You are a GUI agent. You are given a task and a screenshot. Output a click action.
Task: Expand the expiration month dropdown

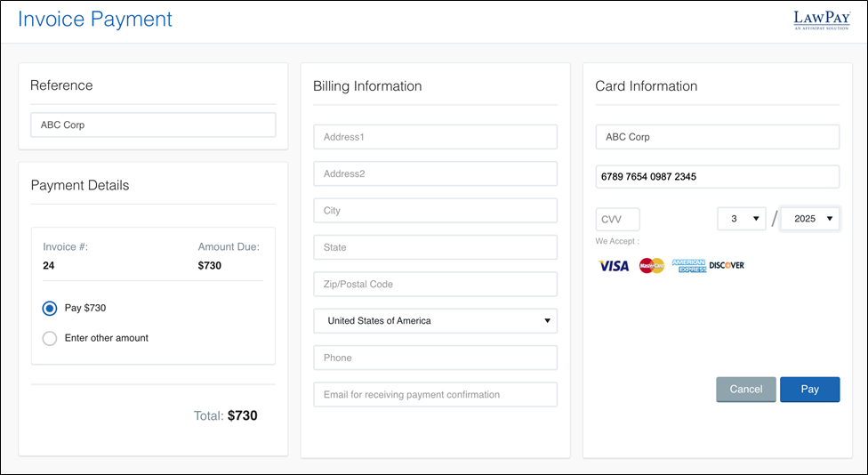tap(742, 219)
